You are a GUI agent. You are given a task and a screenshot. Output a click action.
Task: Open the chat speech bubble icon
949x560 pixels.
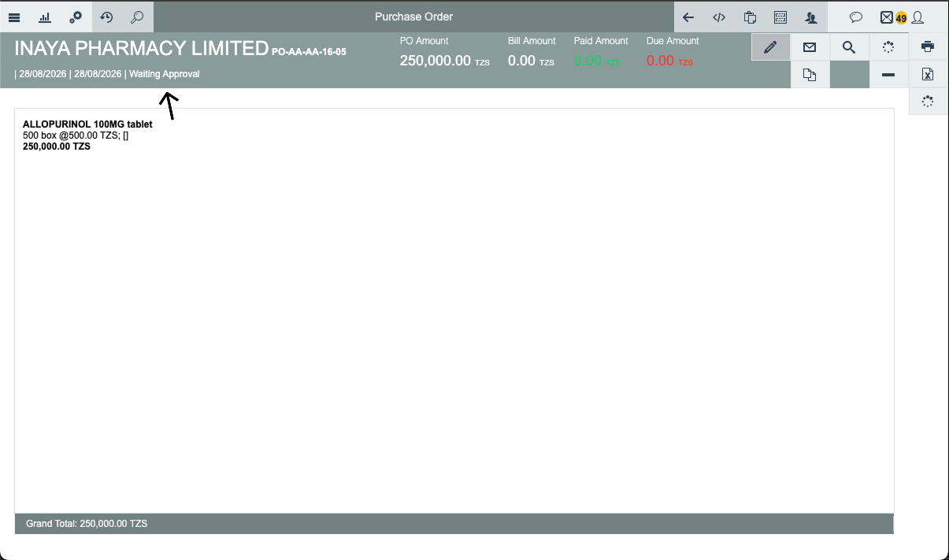856,17
